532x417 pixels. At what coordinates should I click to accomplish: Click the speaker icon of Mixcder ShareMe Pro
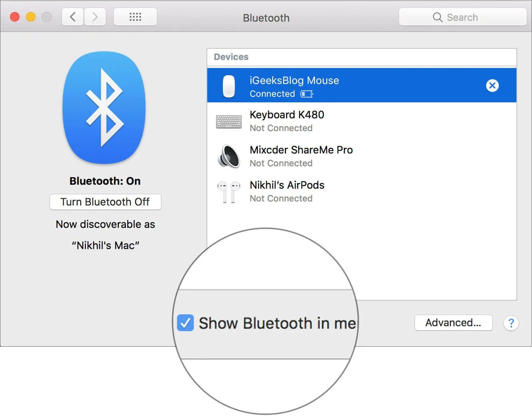click(229, 156)
